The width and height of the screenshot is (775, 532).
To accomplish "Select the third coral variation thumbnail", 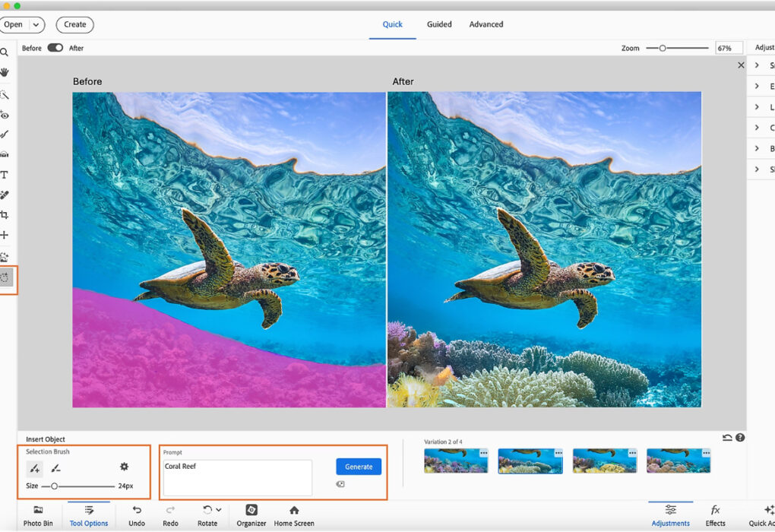I will (605, 461).
